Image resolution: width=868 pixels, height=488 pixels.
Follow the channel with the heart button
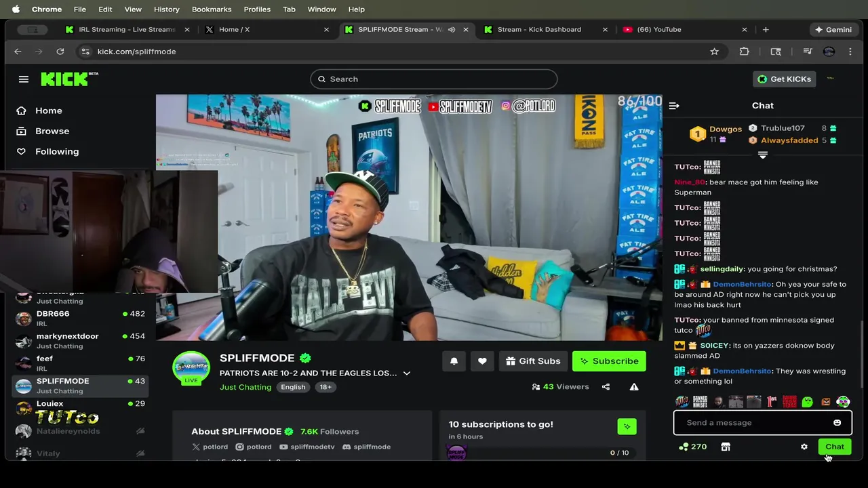482,361
